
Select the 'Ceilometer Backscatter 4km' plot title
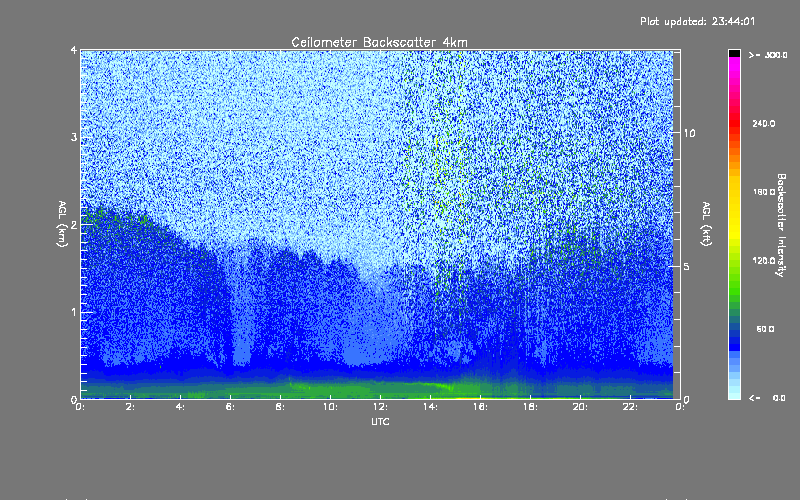379,42
